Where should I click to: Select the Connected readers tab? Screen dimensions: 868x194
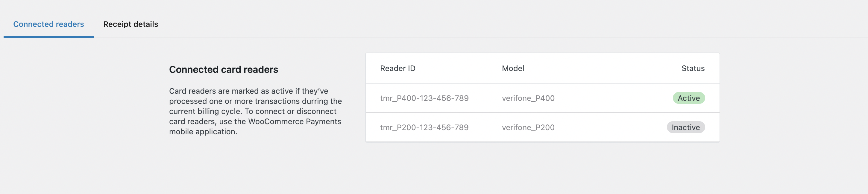tap(48, 24)
